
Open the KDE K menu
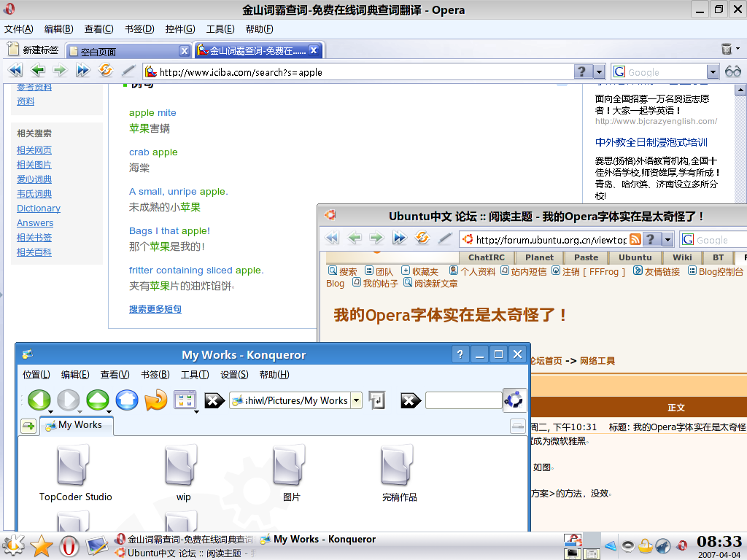tap(13, 545)
